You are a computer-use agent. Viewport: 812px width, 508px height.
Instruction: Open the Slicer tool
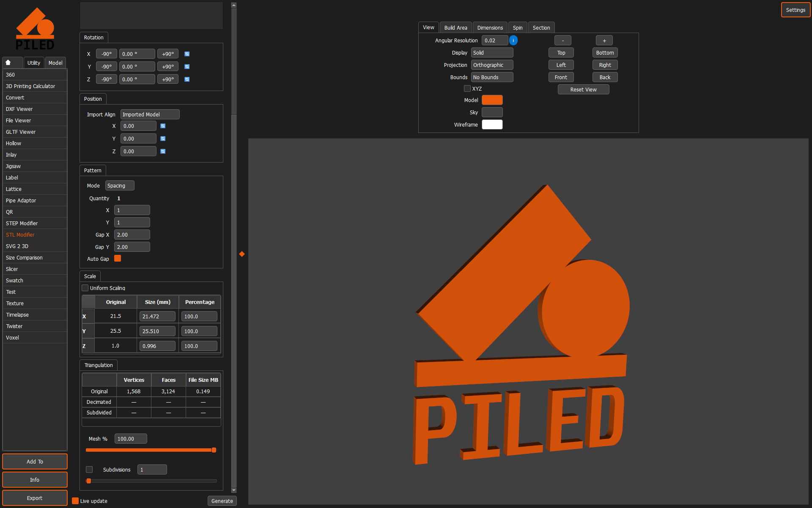pos(35,269)
